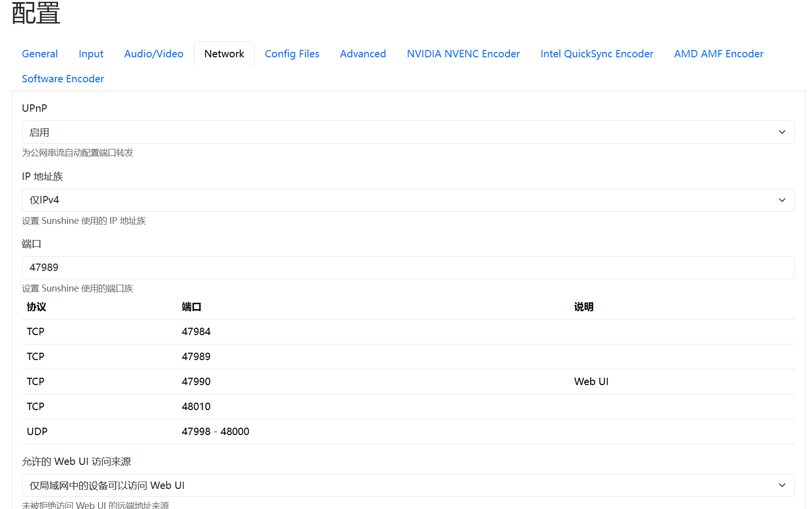Click the UPnP dropdown chevron arrow
The height and width of the screenshot is (509, 812).
[782, 132]
